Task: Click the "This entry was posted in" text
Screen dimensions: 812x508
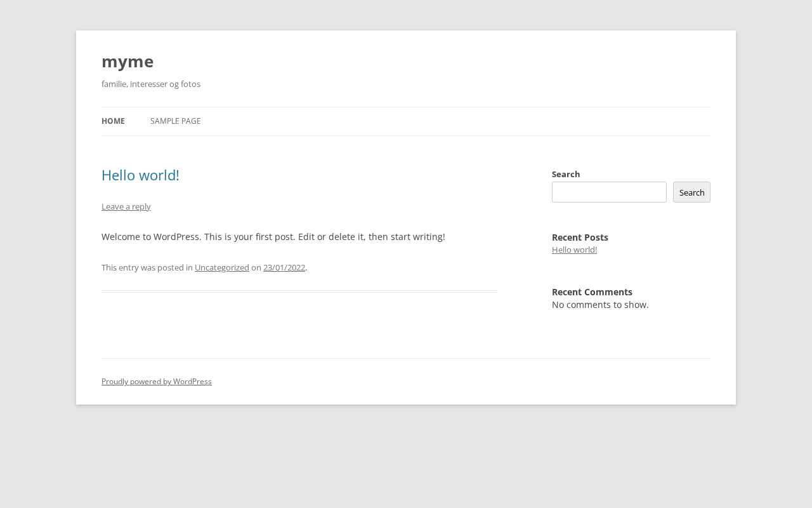Action: 147,267
